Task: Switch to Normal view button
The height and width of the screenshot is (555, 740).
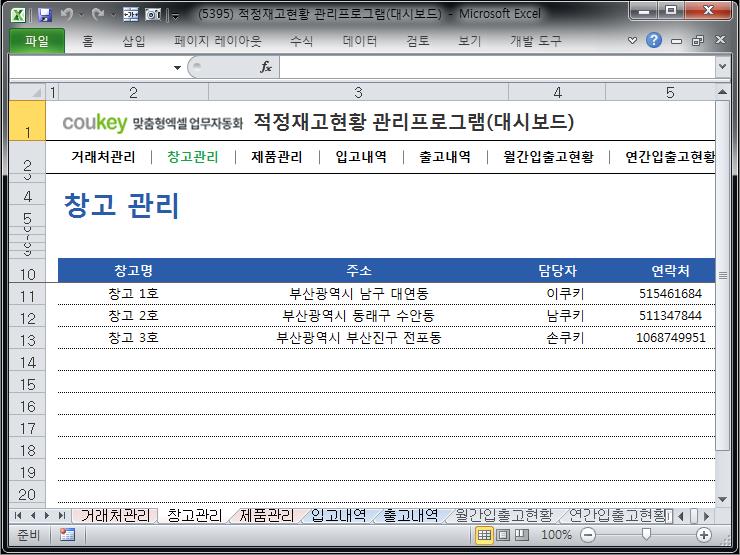Action: pyautogui.click(x=484, y=535)
